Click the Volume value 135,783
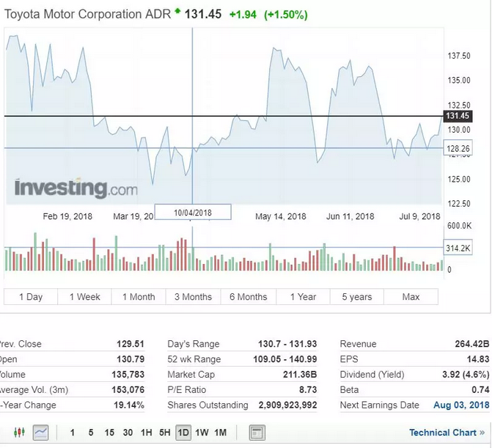The height and width of the screenshot is (448, 492). point(128,375)
